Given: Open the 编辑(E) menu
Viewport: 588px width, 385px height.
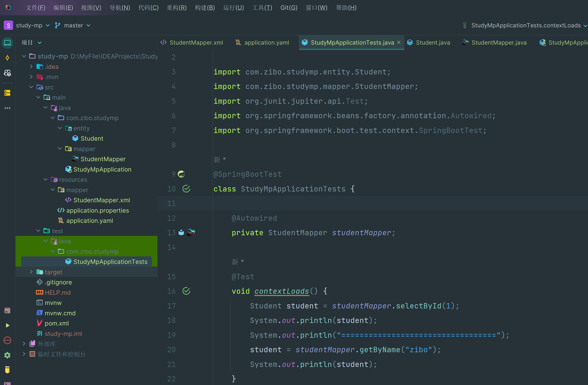Looking at the screenshot, I should [63, 8].
